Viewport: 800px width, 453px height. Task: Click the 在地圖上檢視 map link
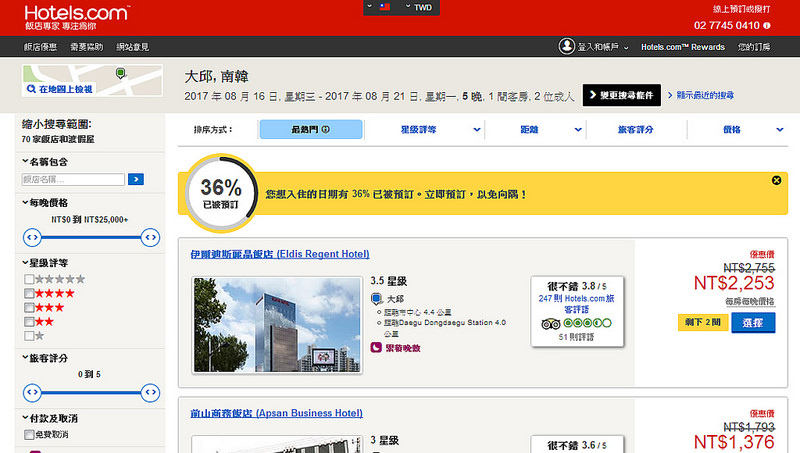pyautogui.click(x=66, y=89)
